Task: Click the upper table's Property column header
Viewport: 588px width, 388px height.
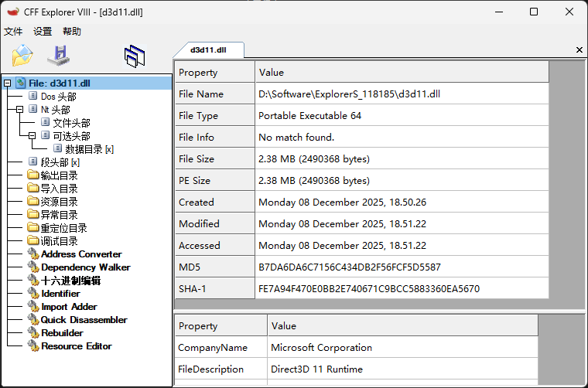Action: [215, 72]
